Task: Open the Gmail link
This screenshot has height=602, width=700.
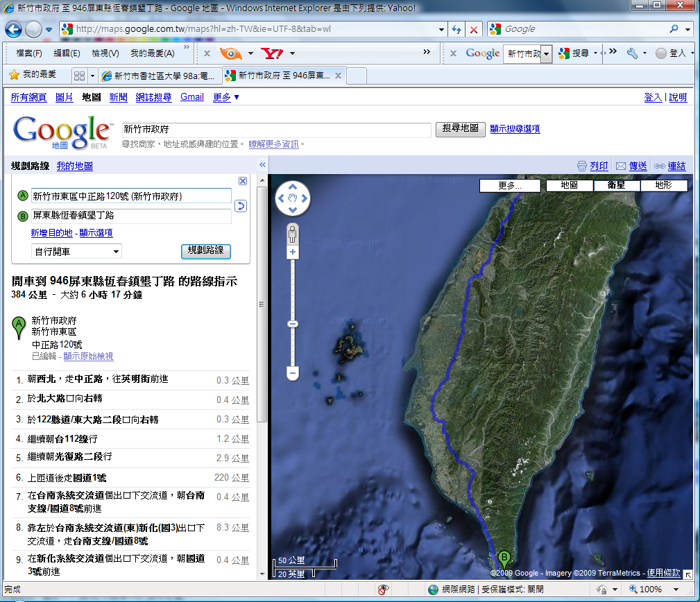Action: pos(192,97)
